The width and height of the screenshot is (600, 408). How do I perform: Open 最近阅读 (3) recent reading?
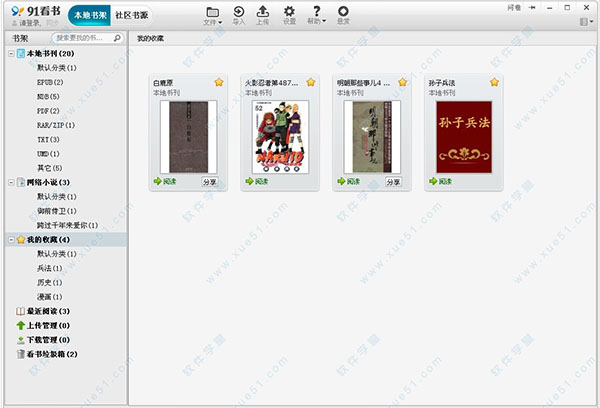point(48,311)
